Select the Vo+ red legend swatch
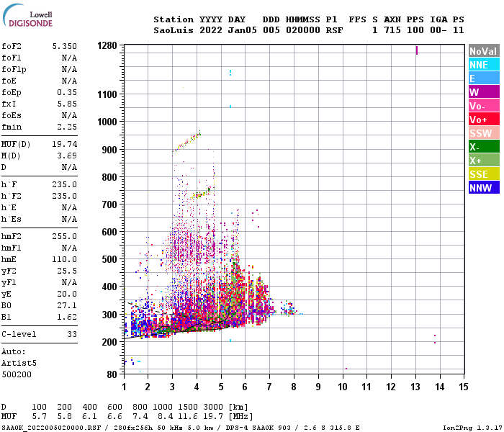This screenshot has height=432, width=504. [x=484, y=120]
